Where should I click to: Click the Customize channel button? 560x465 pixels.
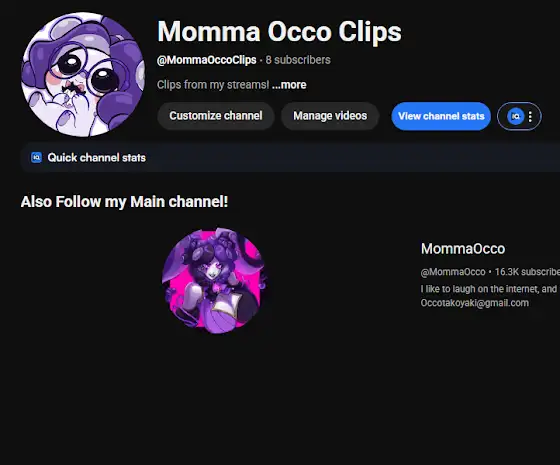(216, 116)
